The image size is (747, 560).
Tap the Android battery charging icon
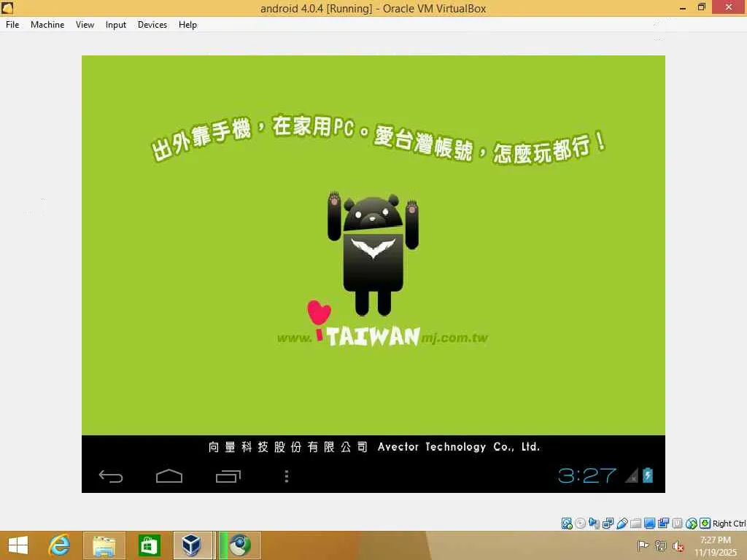pyautogui.click(x=648, y=475)
